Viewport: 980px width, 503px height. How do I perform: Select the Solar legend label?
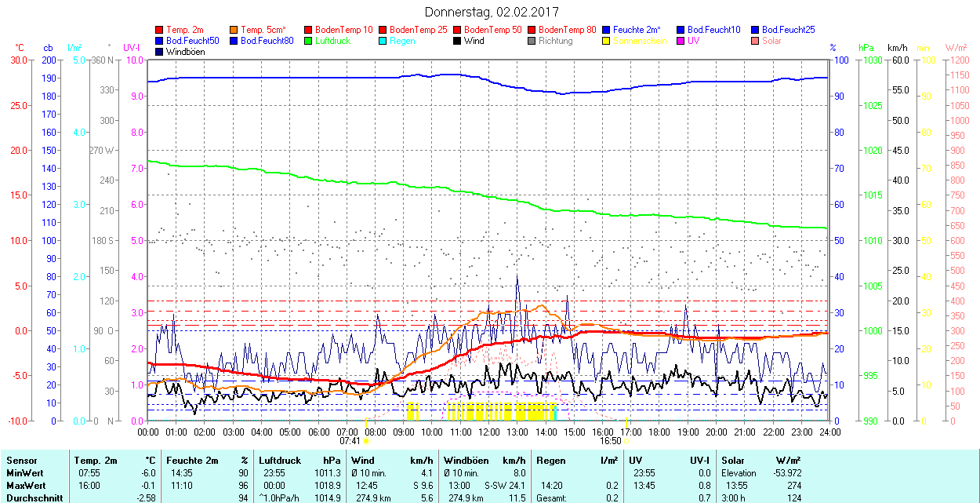(771, 41)
